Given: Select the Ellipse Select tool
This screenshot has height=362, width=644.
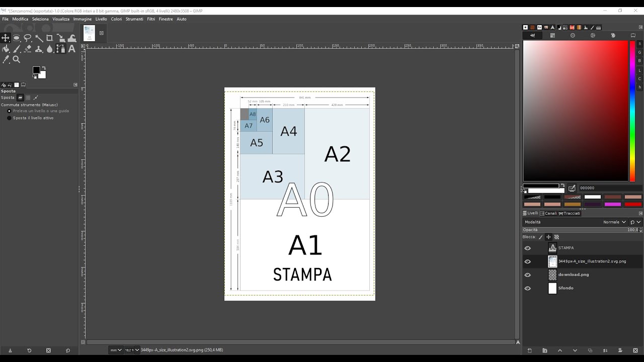Looking at the screenshot, I should (x=17, y=38).
